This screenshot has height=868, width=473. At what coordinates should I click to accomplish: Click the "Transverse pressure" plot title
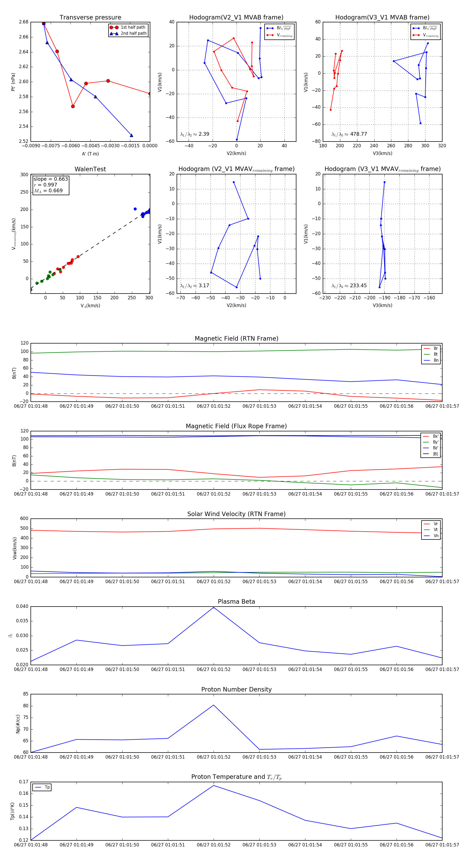pyautogui.click(x=90, y=18)
